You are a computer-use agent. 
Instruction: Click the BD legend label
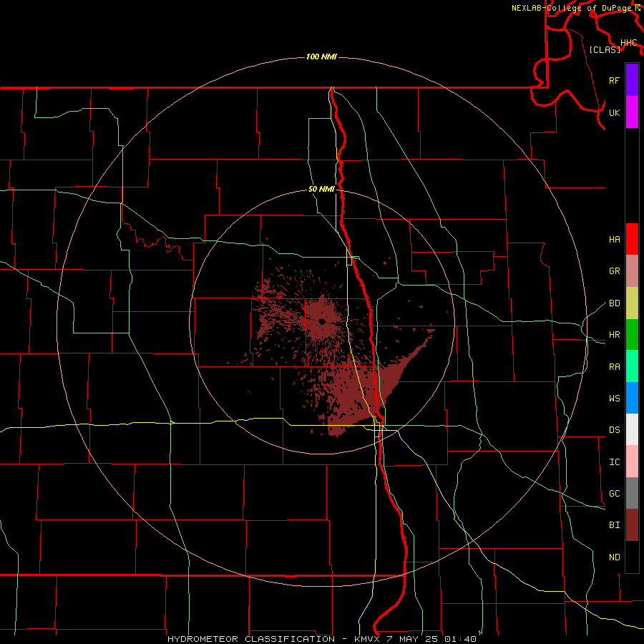coord(615,303)
